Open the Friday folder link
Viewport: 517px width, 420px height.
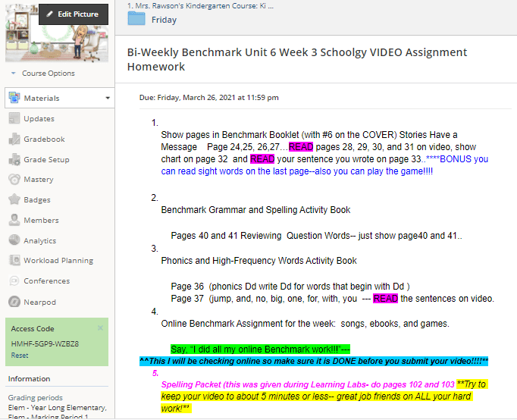click(164, 20)
